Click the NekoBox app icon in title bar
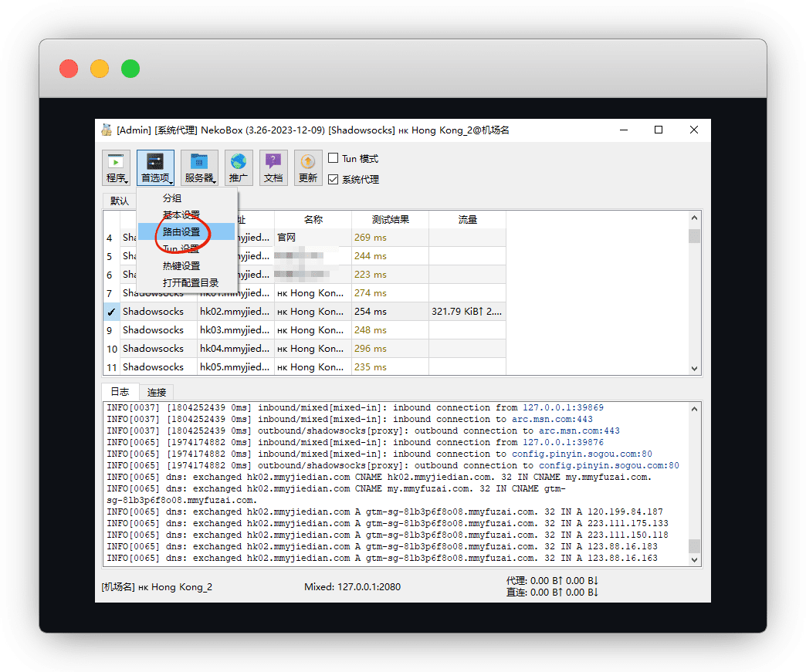The height and width of the screenshot is (672, 806). 107,130
